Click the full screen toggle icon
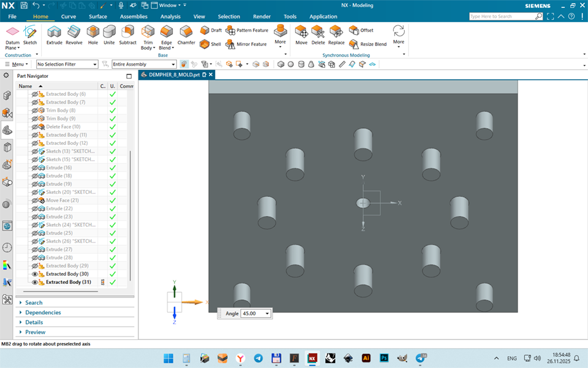The width and height of the screenshot is (588, 368). click(550, 16)
